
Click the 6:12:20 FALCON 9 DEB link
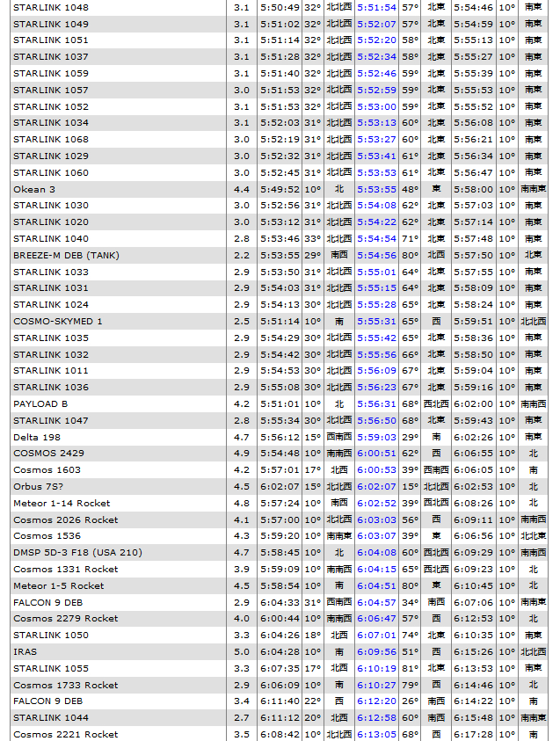376,701
